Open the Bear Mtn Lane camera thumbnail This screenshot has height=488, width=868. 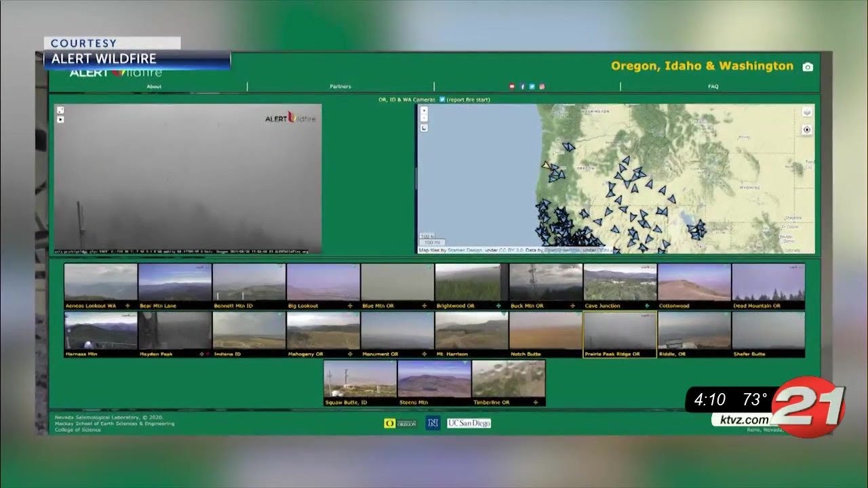pyautogui.click(x=175, y=286)
